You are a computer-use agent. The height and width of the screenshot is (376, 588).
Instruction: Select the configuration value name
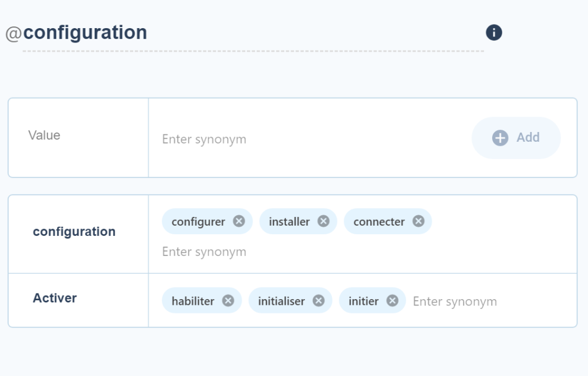[x=74, y=232]
